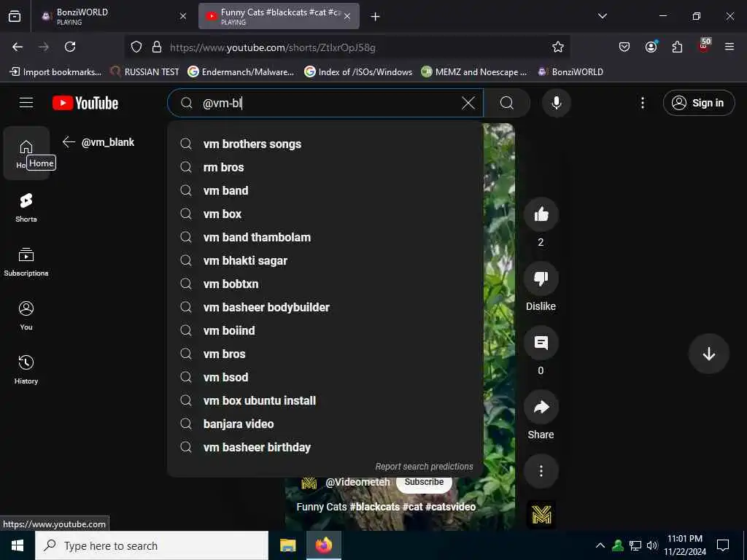
Task: Go back using the @vm_blank arrow
Action: pyautogui.click(x=69, y=142)
